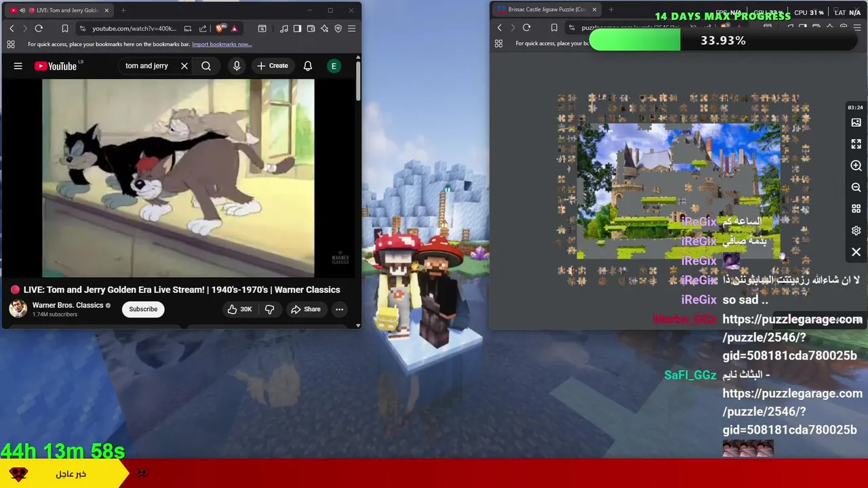Click the assembled castle puzzle image
Viewport: 868px width, 488px height.
678,190
